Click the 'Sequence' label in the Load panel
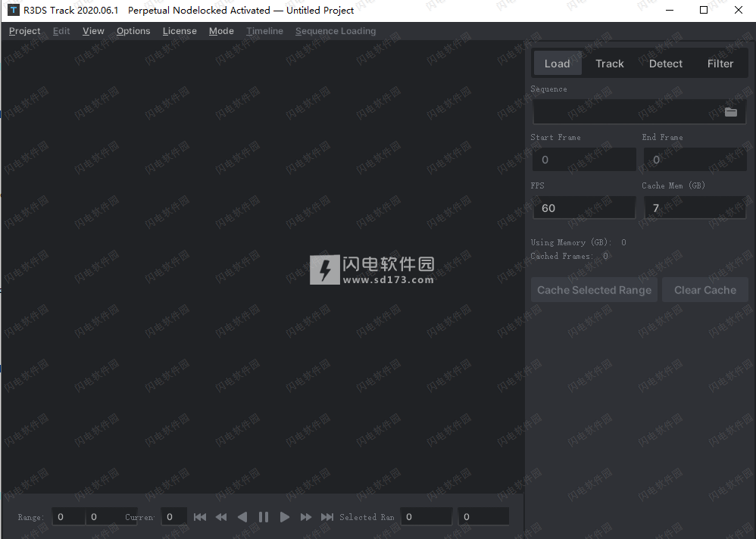 click(548, 89)
